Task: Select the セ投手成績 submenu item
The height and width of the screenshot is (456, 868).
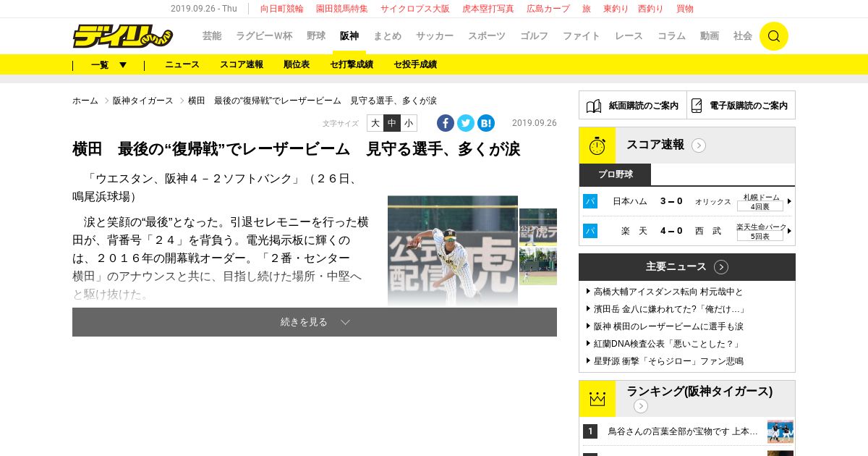Action: coord(415,64)
